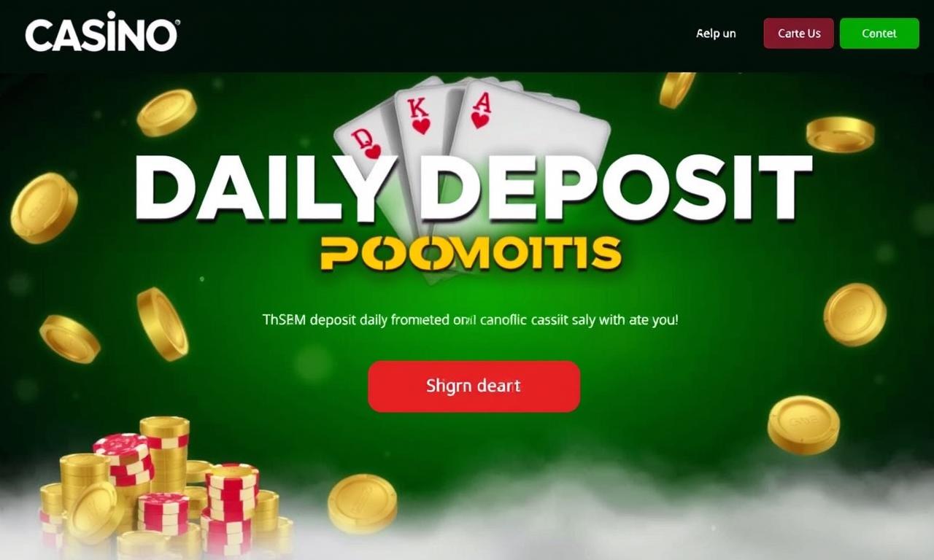Screen dimensions: 934x560
Task: Click the small coin above the header right
Action: [677, 89]
